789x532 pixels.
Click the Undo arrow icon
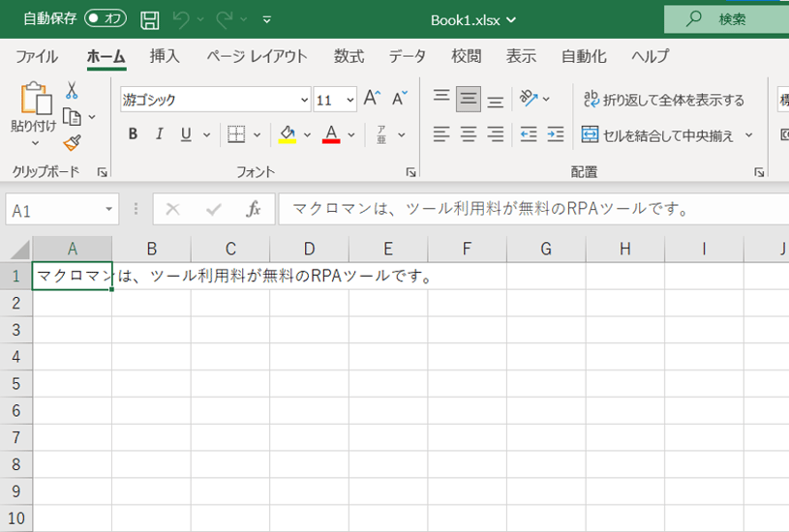pyautogui.click(x=181, y=20)
